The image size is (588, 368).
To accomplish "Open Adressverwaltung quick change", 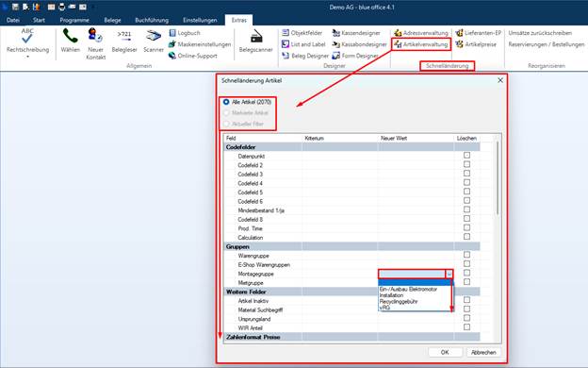I will [x=421, y=33].
